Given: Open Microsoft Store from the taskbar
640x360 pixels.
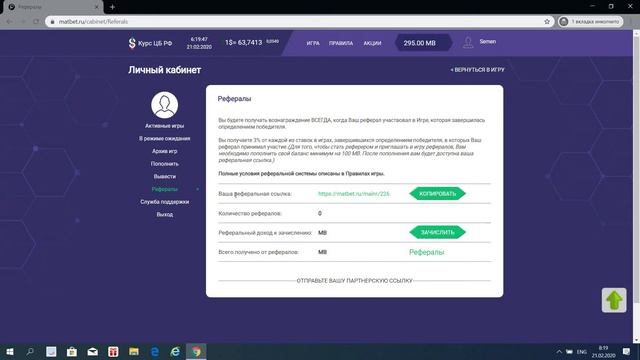Looking at the screenshot, I should click(72, 351).
